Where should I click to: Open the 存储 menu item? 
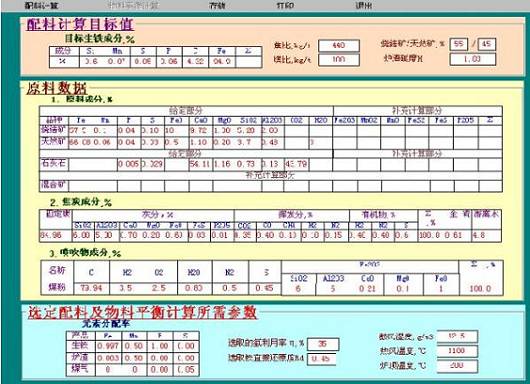coord(217,6)
